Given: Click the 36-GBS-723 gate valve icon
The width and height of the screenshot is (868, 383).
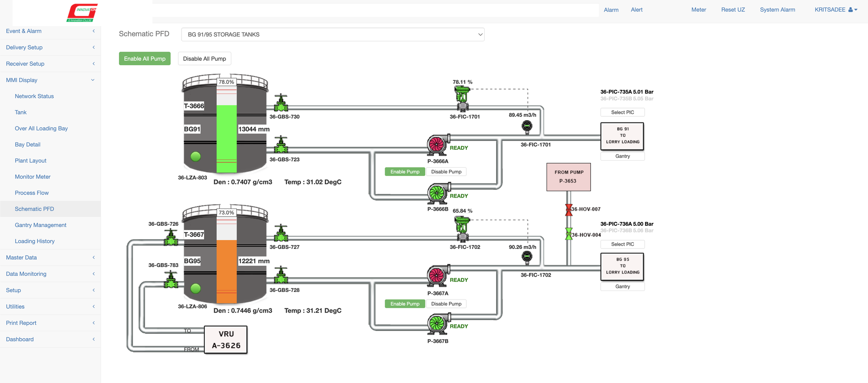Looking at the screenshot, I should (281, 145).
